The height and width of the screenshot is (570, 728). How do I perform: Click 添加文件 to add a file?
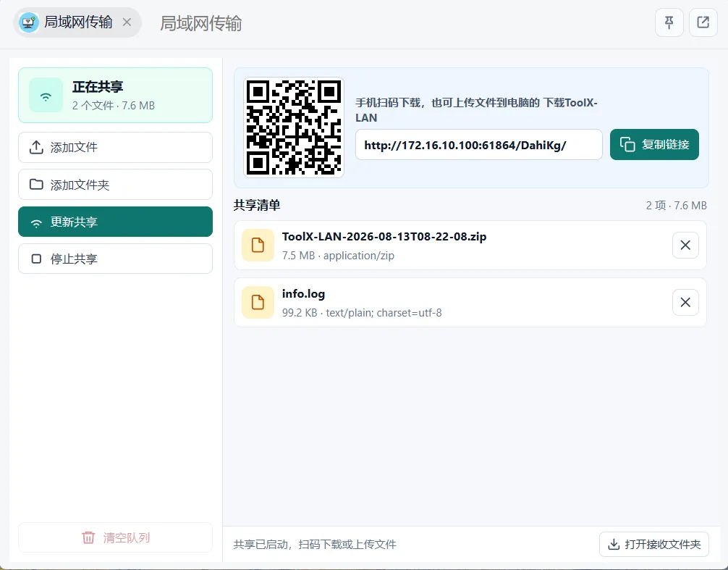115,147
